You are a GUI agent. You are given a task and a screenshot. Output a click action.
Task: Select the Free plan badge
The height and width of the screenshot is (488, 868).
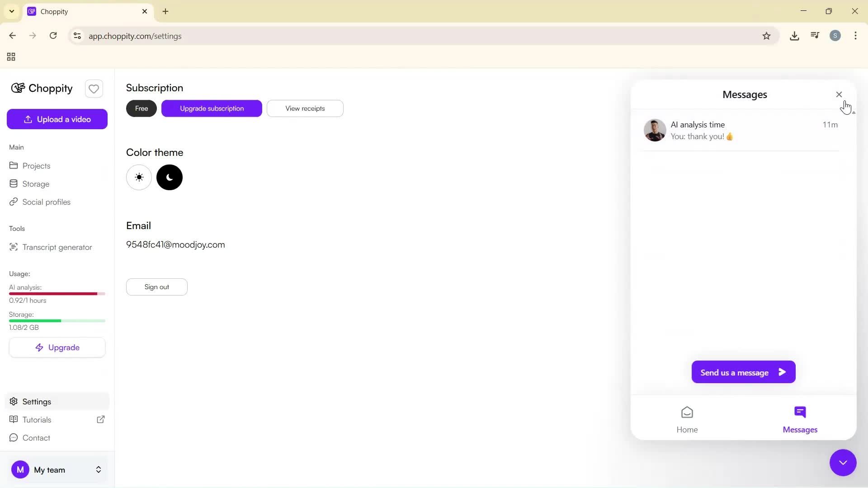tap(141, 108)
